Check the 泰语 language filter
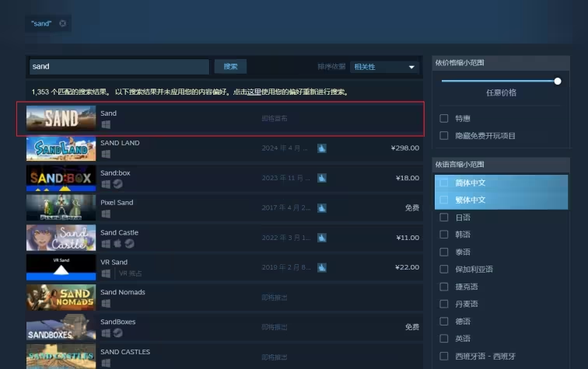 [x=444, y=252]
